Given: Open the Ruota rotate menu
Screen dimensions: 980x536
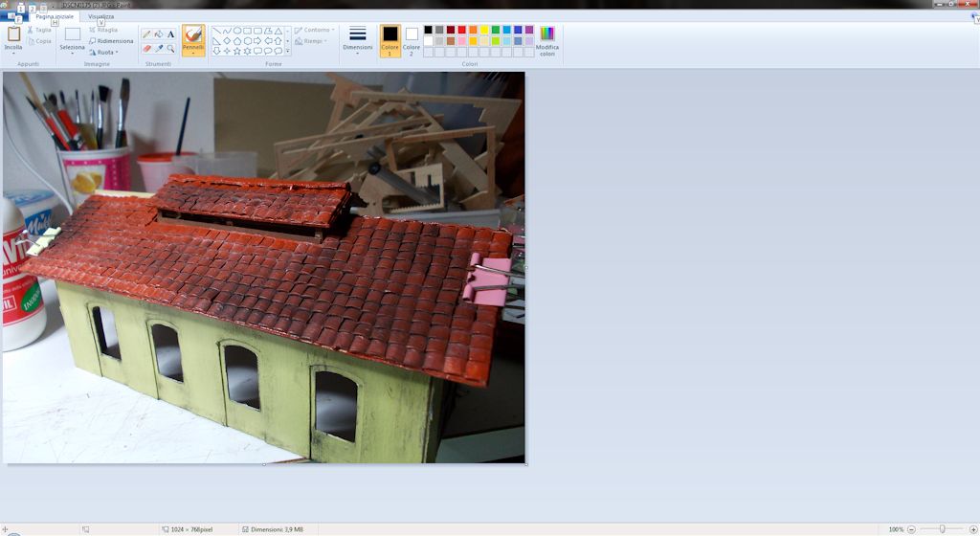Looking at the screenshot, I should [103, 52].
